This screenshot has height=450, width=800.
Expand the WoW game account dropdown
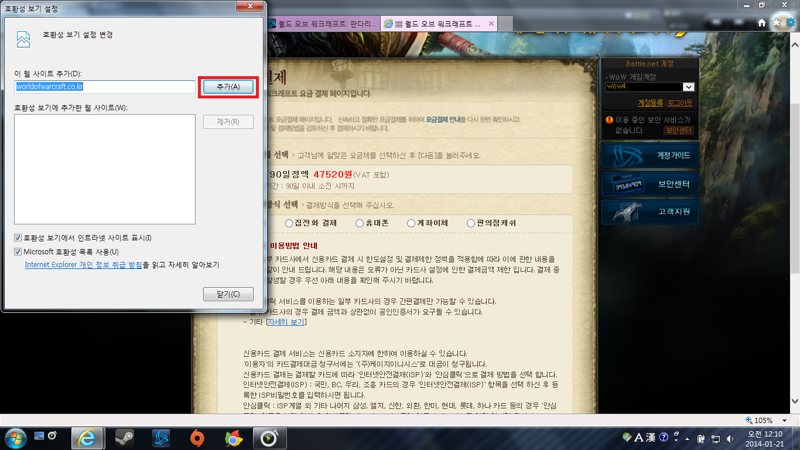[x=688, y=87]
